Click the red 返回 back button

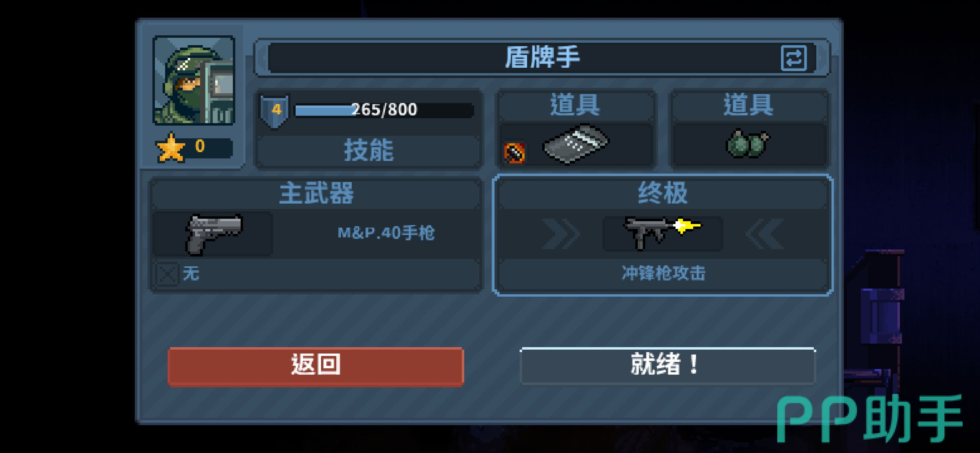pyautogui.click(x=316, y=367)
